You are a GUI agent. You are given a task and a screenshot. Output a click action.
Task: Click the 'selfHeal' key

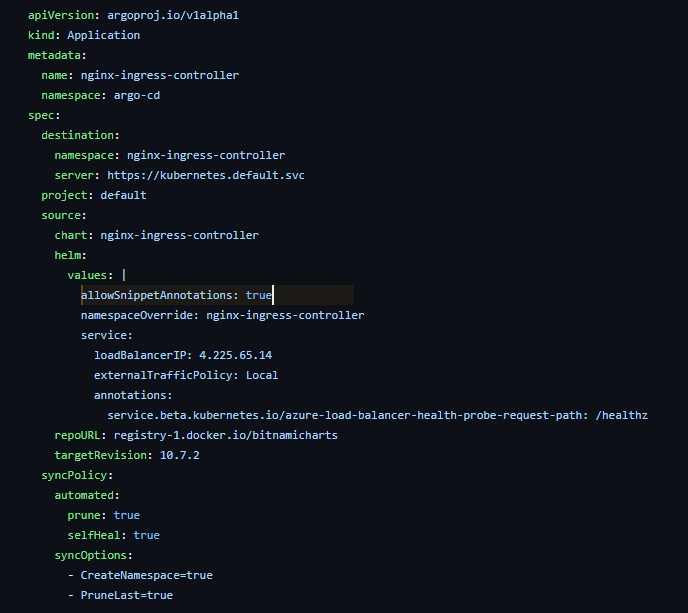(93, 535)
